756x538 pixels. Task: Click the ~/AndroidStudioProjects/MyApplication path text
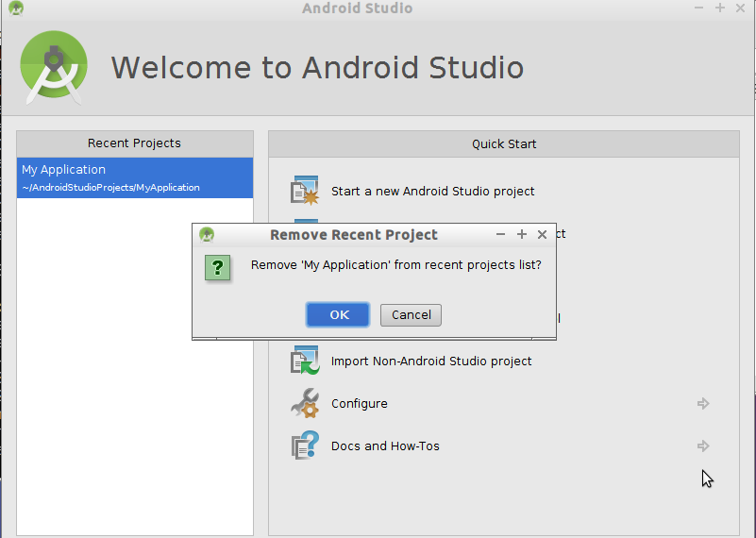[110, 188]
